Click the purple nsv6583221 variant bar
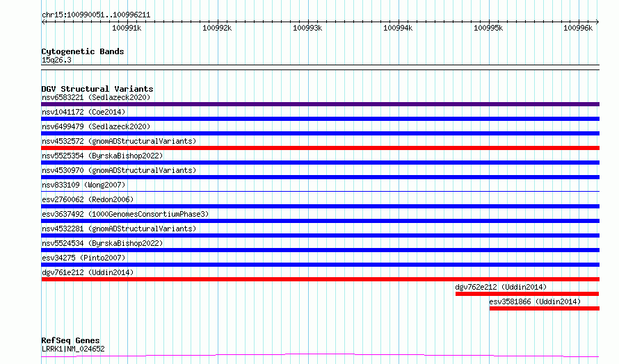 [320, 104]
